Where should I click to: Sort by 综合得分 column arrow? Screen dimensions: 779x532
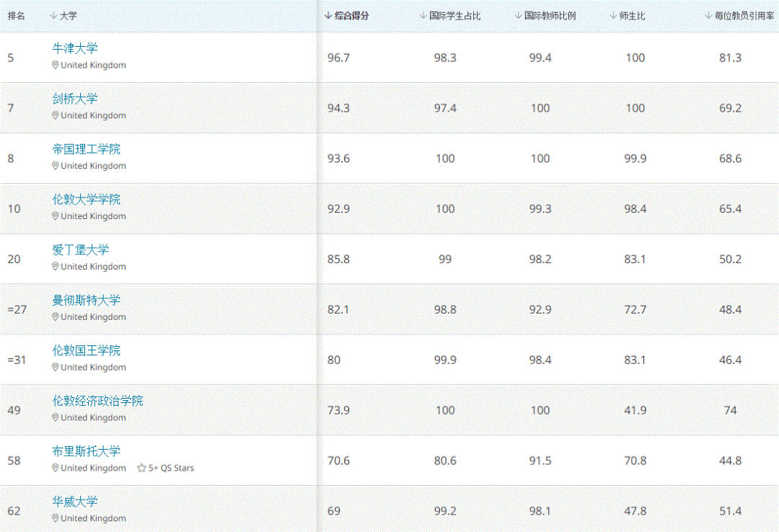point(328,16)
